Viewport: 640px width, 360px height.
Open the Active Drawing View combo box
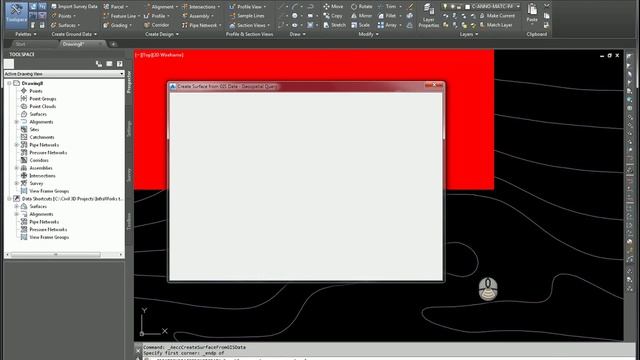tap(64, 74)
